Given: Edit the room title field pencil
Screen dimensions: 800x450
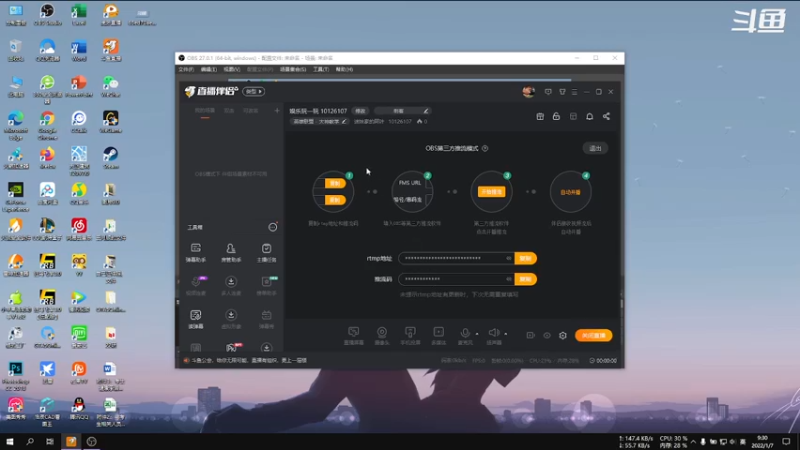Looking at the screenshot, I should tap(426, 111).
